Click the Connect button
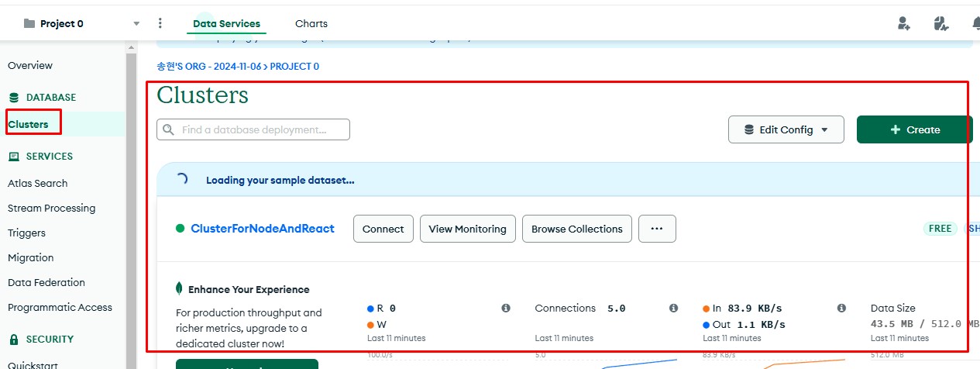Image resolution: width=980 pixels, height=369 pixels. click(x=383, y=229)
